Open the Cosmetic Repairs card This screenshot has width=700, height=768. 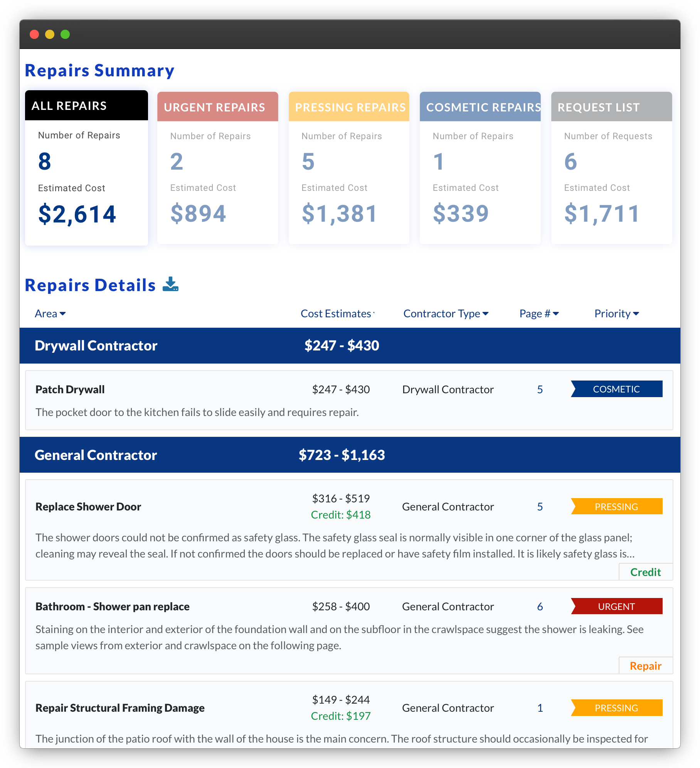tap(480, 168)
